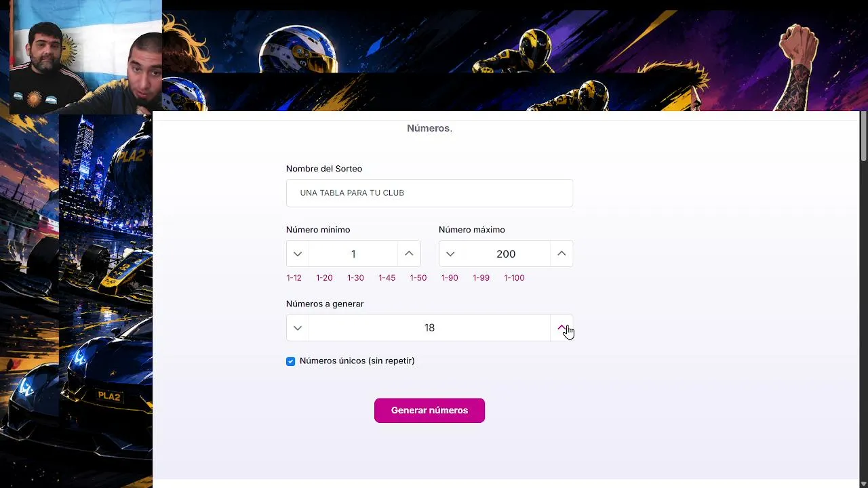This screenshot has width=868, height=488.
Task: Select the 1-20 range preset
Action: pos(324,278)
